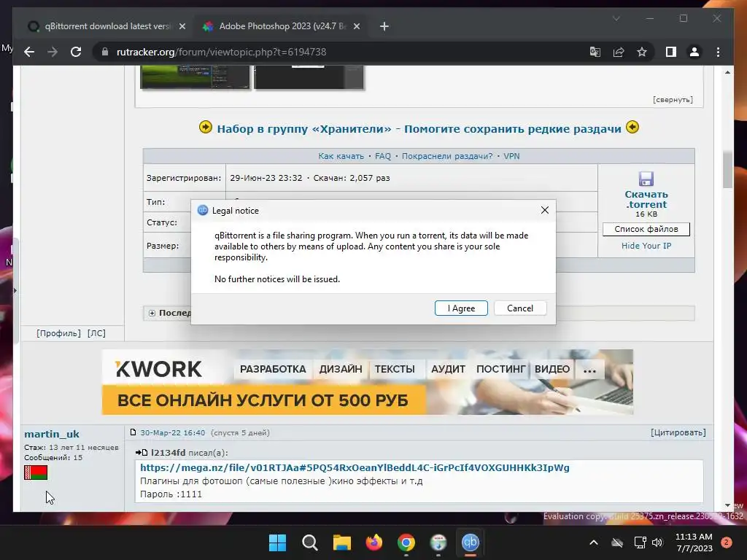Bookmark this page with star

click(642, 52)
